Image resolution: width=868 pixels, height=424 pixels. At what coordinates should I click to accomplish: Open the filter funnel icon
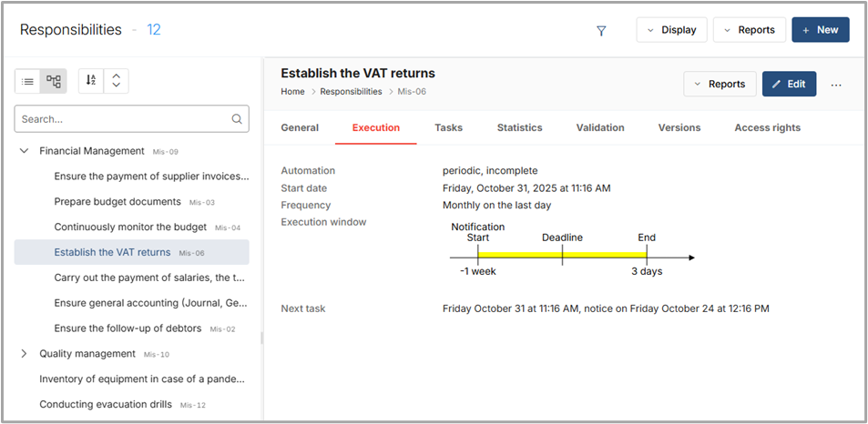click(x=601, y=30)
